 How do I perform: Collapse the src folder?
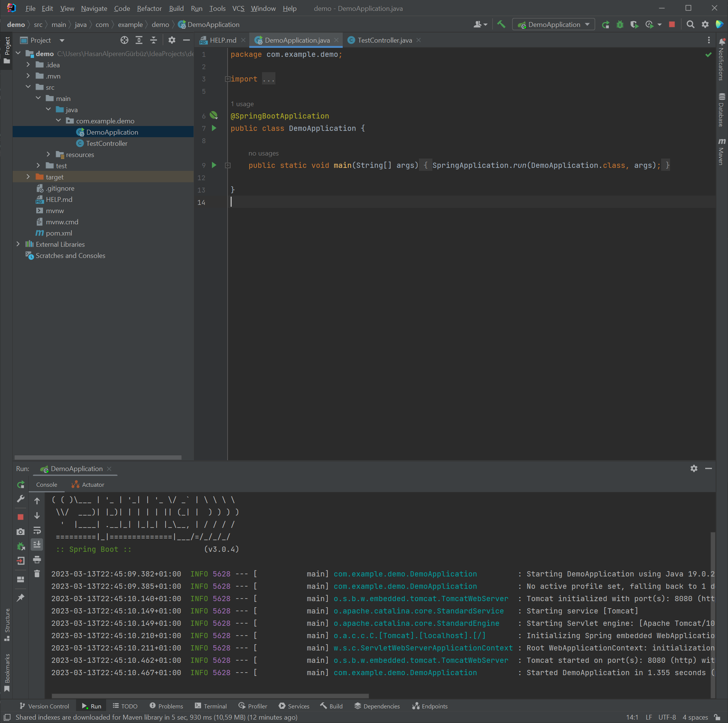point(28,87)
